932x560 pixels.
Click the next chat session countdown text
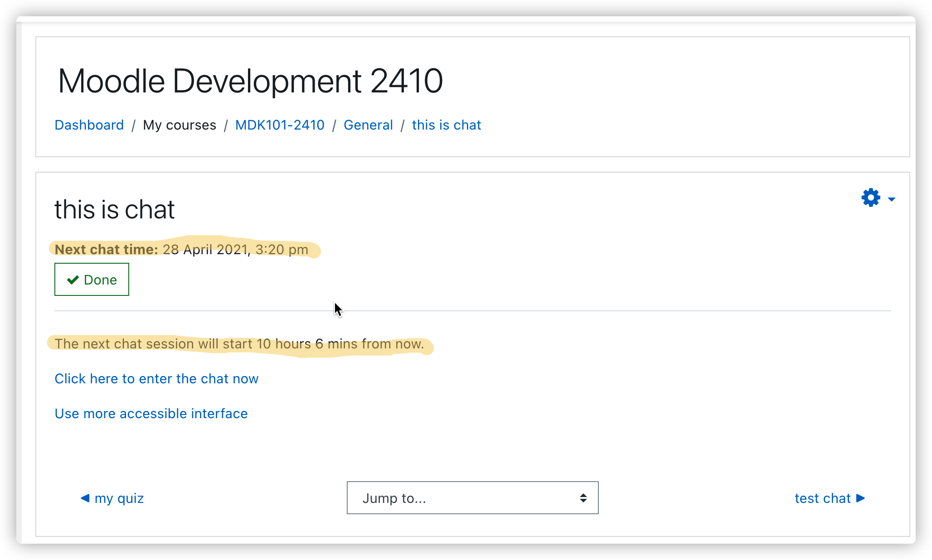(x=239, y=343)
